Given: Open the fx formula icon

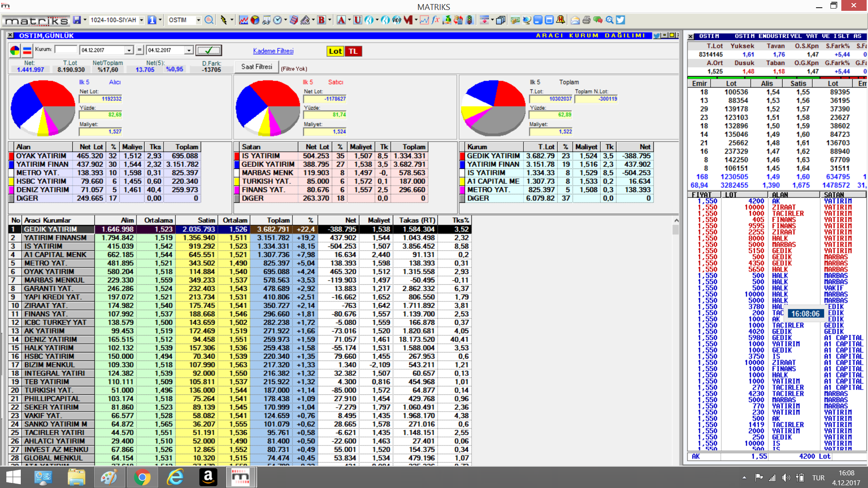Looking at the screenshot, I should [435, 20].
